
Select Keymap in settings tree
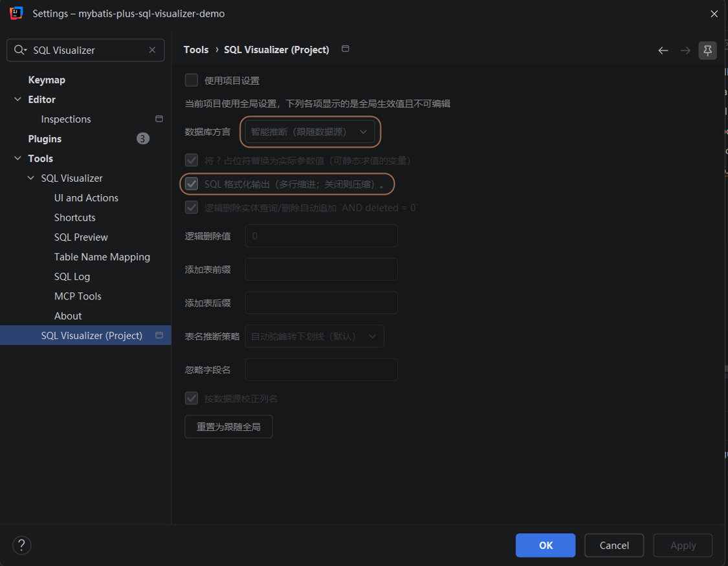click(x=47, y=80)
